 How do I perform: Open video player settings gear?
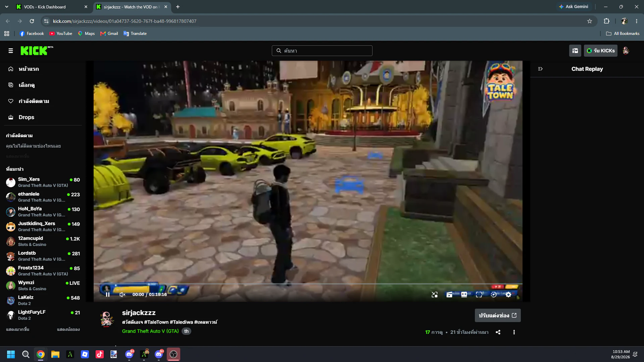[x=508, y=295]
